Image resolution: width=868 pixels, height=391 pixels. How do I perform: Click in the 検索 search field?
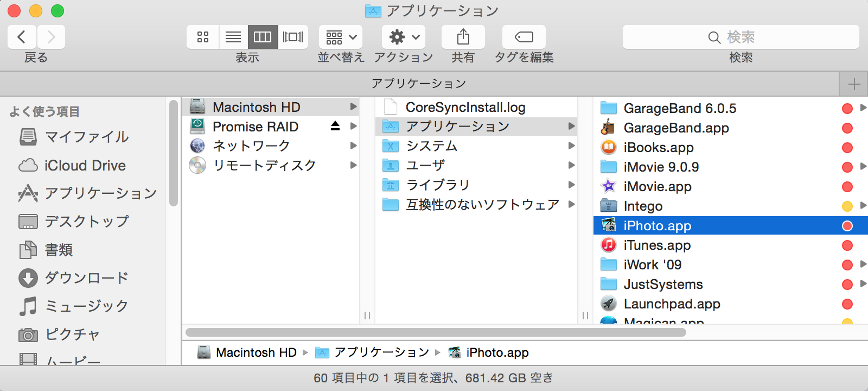coord(741,37)
